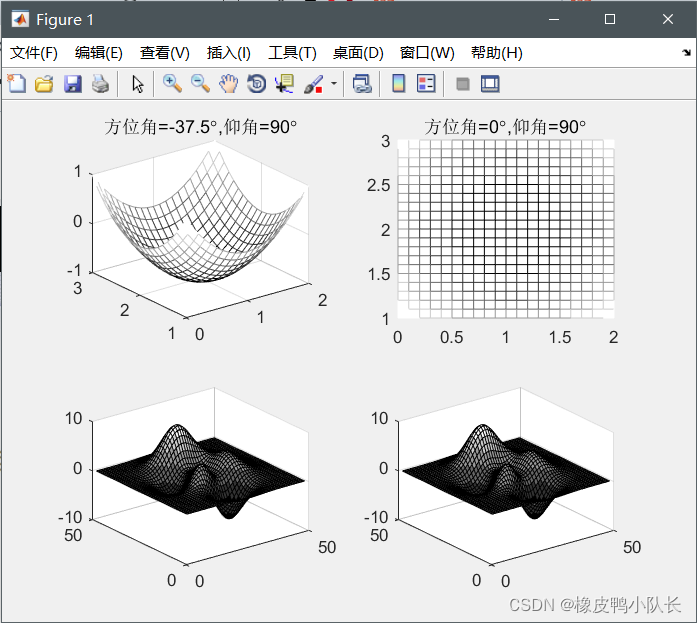Insert a colorbar via toolbar icon

click(399, 84)
